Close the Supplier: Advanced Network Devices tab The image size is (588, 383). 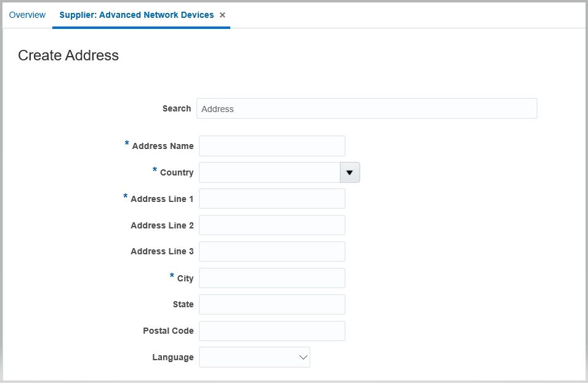tap(223, 15)
